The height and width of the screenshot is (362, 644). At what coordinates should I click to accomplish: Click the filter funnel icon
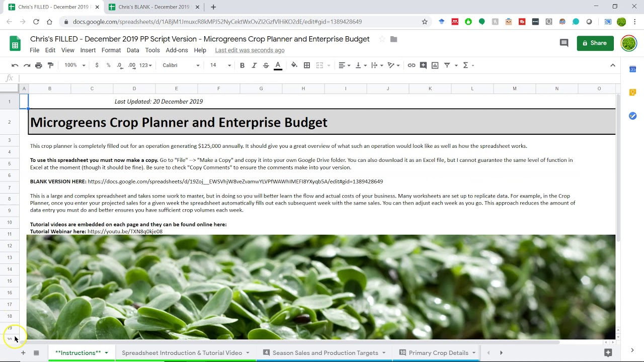pyautogui.click(x=447, y=65)
